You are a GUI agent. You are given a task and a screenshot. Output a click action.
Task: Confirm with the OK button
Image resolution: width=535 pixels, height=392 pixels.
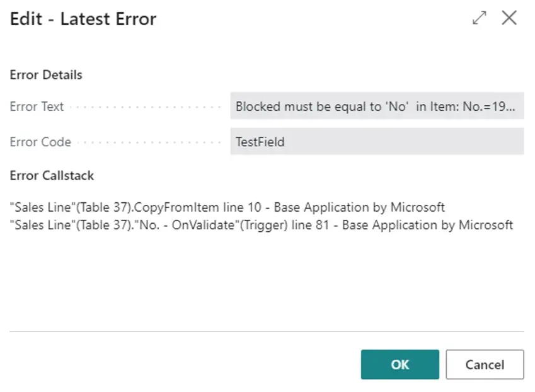[x=400, y=364]
